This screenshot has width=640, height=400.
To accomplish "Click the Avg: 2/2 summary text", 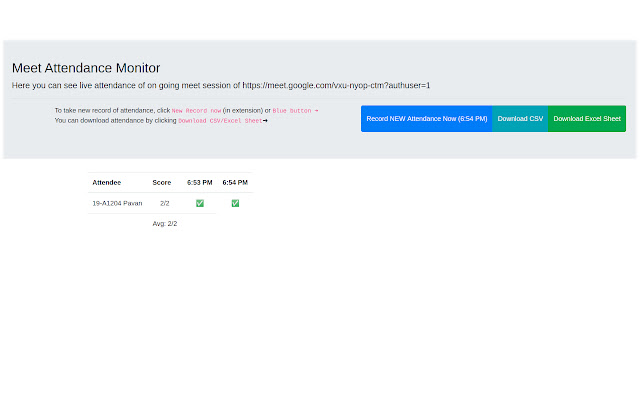I will (x=165, y=224).
